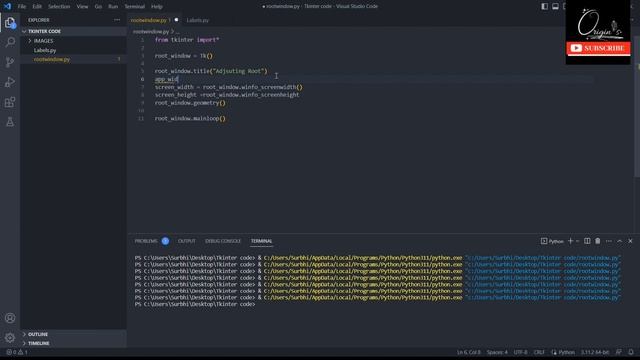Open the Manage gear settings
This screenshot has width=640, height=360.
tap(10, 338)
